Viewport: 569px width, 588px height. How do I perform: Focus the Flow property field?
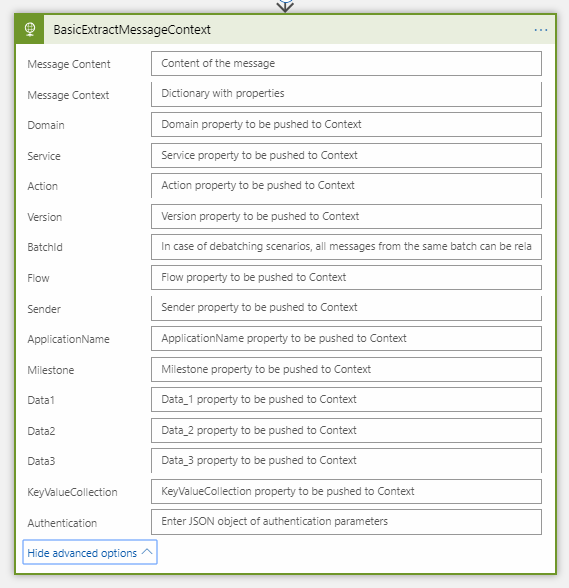click(346, 278)
